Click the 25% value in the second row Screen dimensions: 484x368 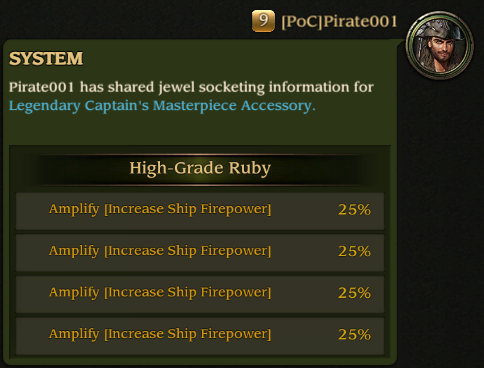pos(354,251)
